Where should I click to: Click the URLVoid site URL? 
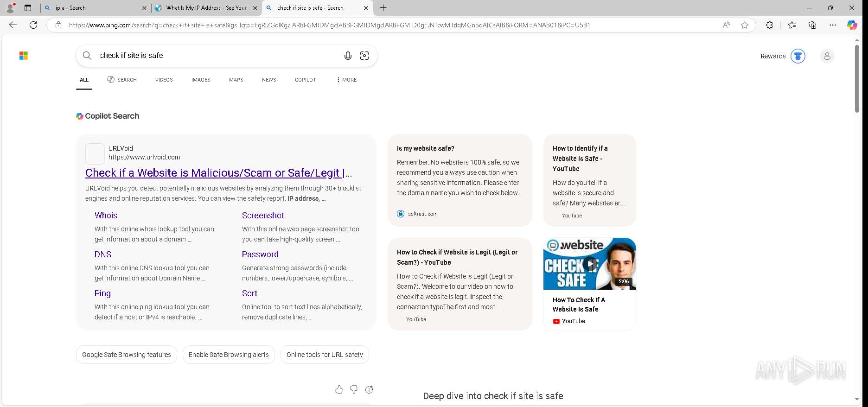click(144, 157)
